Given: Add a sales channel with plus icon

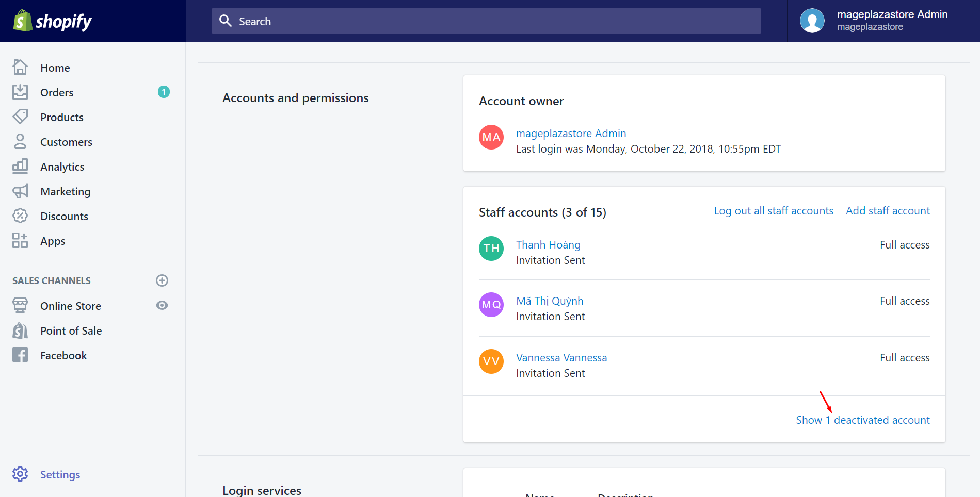Looking at the screenshot, I should point(162,280).
